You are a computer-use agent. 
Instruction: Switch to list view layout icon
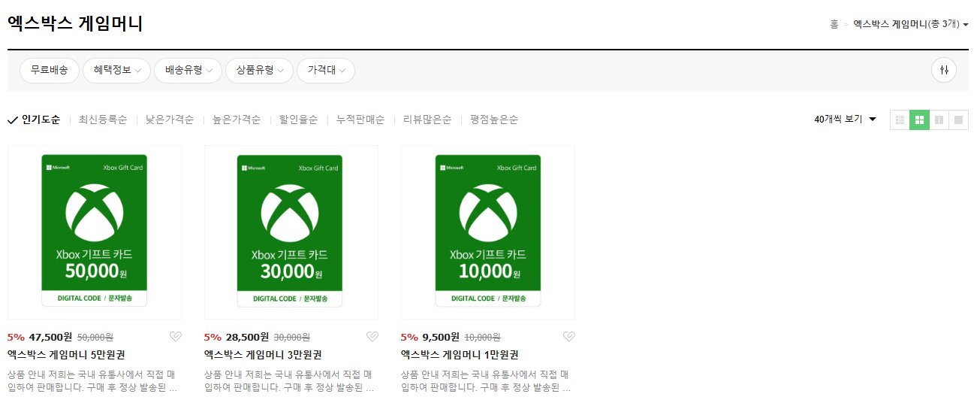point(900,120)
